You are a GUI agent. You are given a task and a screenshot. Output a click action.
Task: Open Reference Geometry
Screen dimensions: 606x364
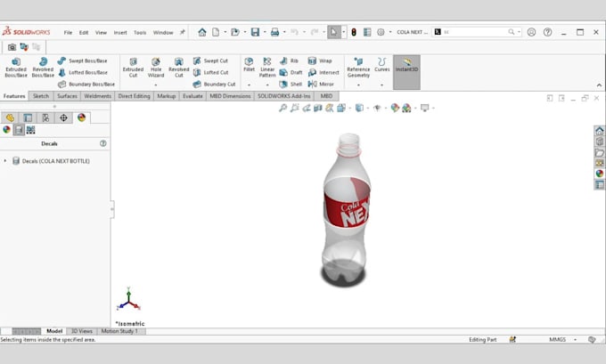click(358, 68)
